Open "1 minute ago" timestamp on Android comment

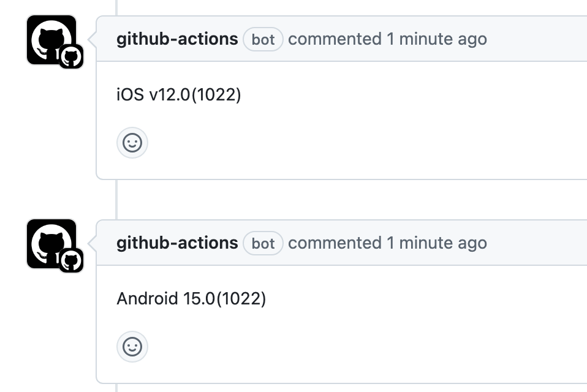tap(436, 243)
